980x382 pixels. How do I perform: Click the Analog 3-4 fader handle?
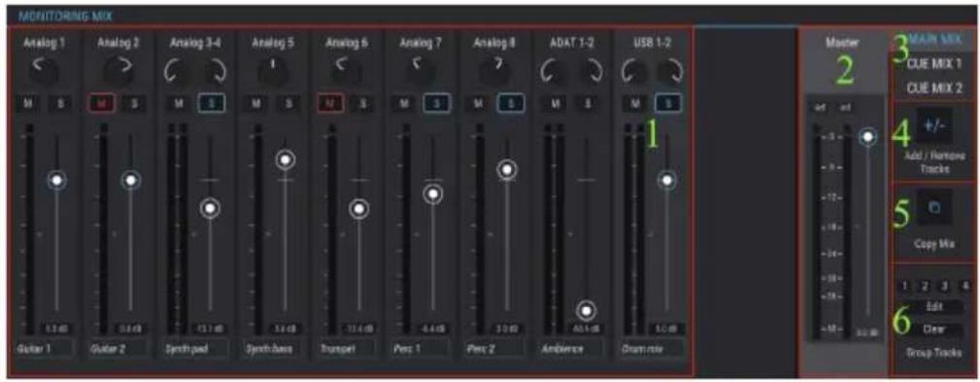coord(211,208)
